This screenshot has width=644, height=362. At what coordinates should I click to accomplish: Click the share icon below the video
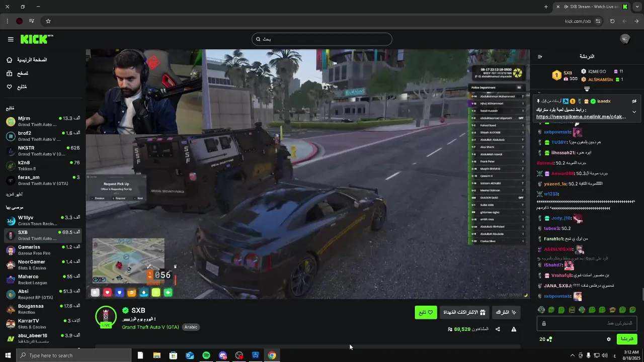(x=498, y=329)
